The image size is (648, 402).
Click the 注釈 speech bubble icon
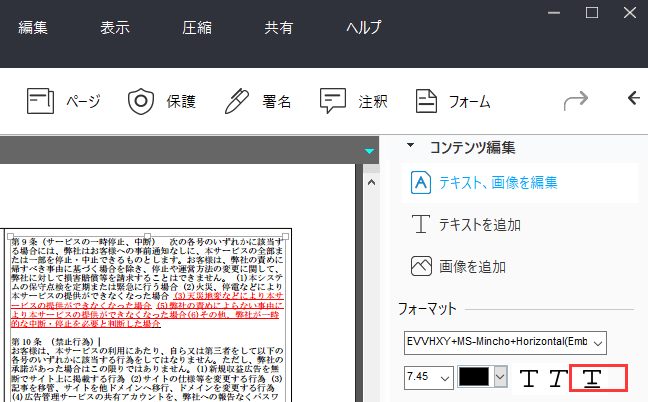pos(333,100)
